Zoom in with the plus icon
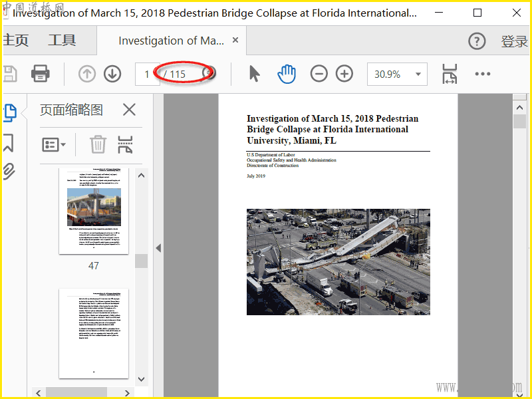 (344, 74)
